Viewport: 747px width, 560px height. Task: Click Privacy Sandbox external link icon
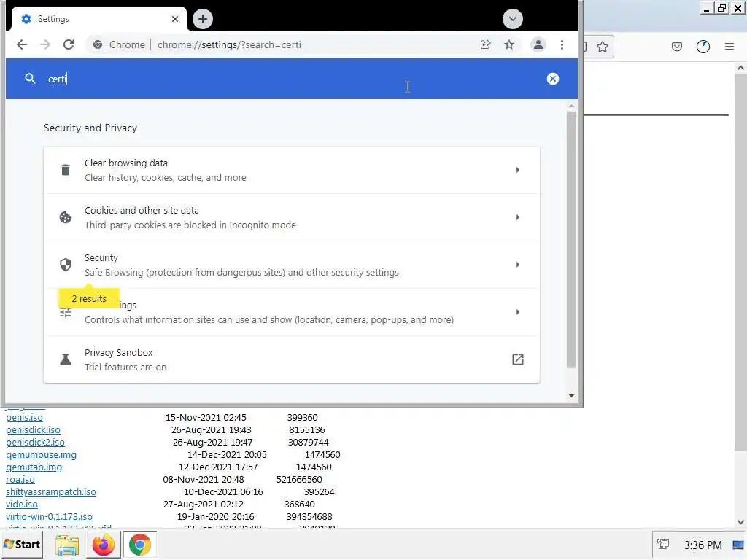pos(518,359)
